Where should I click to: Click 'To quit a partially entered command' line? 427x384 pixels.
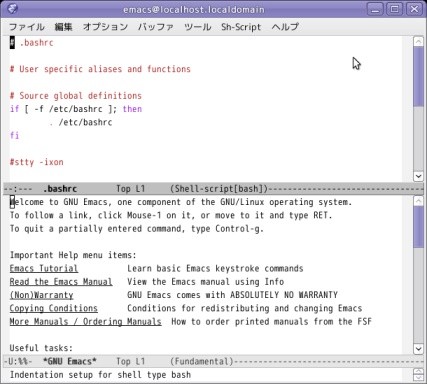pyautogui.click(x=137, y=229)
